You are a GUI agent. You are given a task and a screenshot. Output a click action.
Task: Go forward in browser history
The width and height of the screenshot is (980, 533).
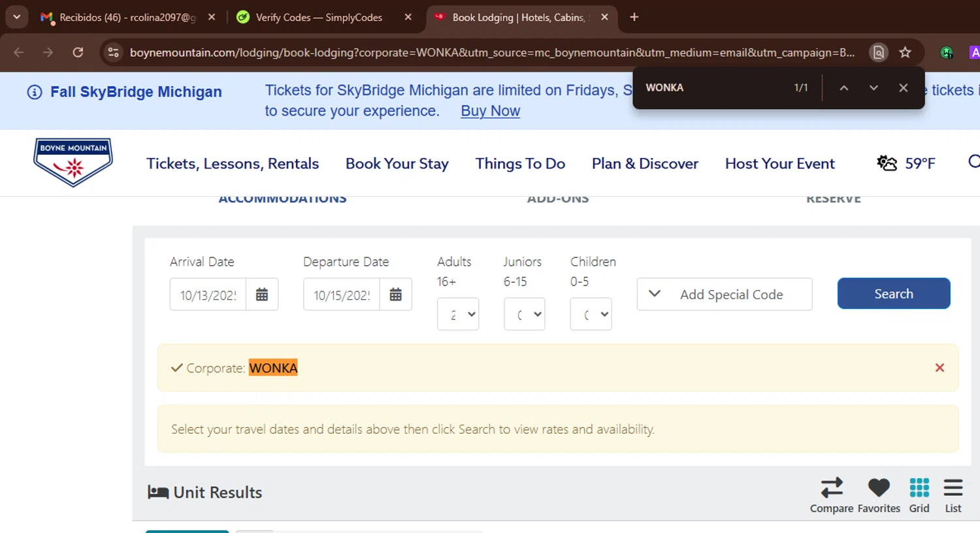pyautogui.click(x=48, y=52)
